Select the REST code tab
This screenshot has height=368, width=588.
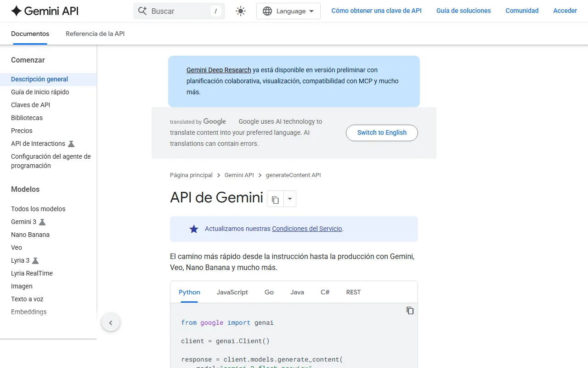353,292
